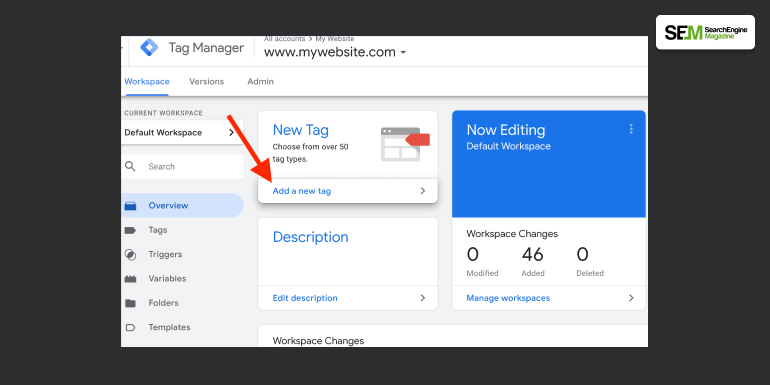This screenshot has width=770, height=385.
Task: Open Now Editing three-dot menu
Action: tap(631, 129)
